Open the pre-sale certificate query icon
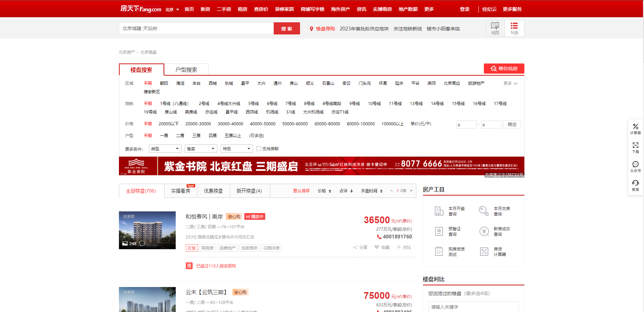Viewport: 644px width, 312px height. (x=439, y=231)
